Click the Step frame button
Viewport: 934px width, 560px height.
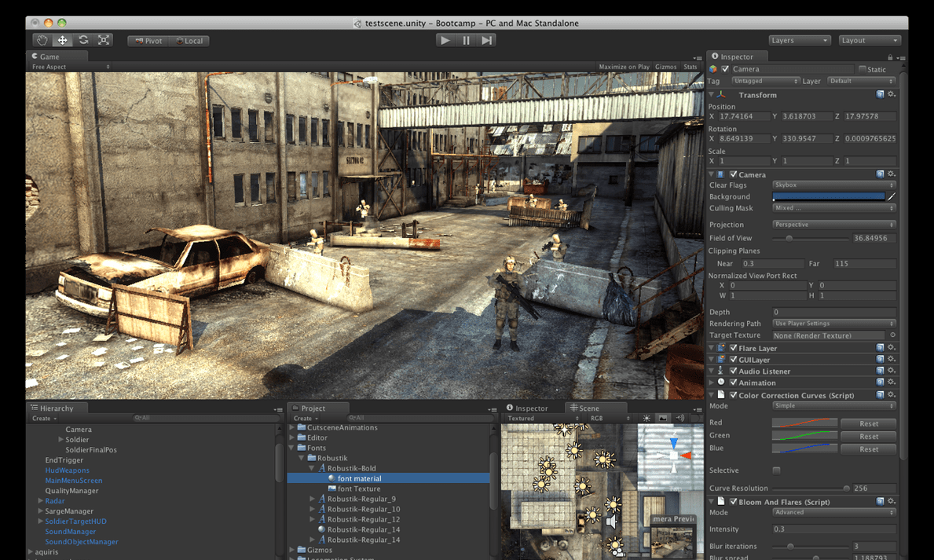point(487,41)
